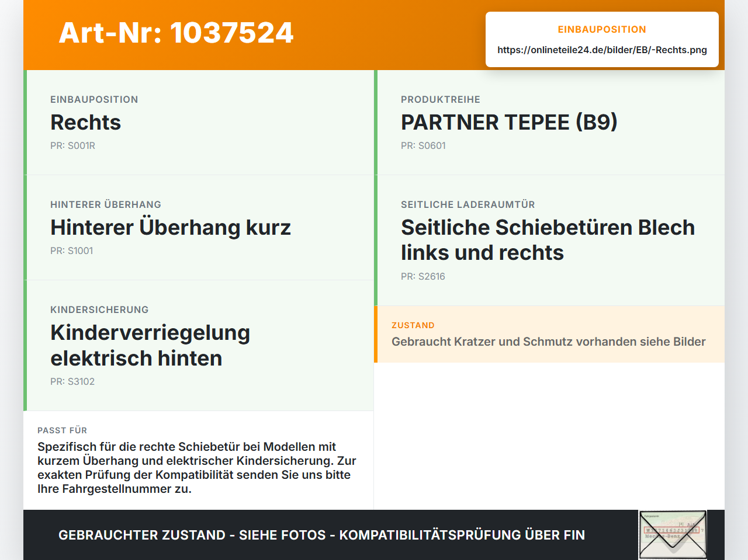Click Kinderverriegelung elektrisch hinten card
The image size is (748, 560).
199,346
